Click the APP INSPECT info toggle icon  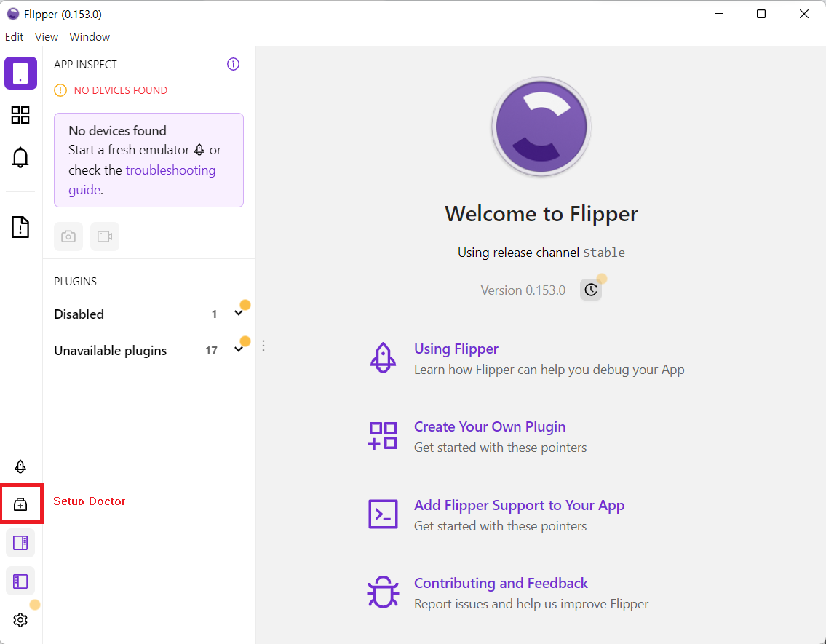click(x=233, y=64)
